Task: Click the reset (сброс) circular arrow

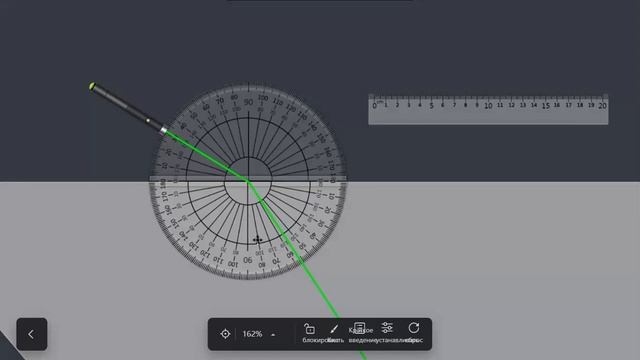Action: coord(413,328)
